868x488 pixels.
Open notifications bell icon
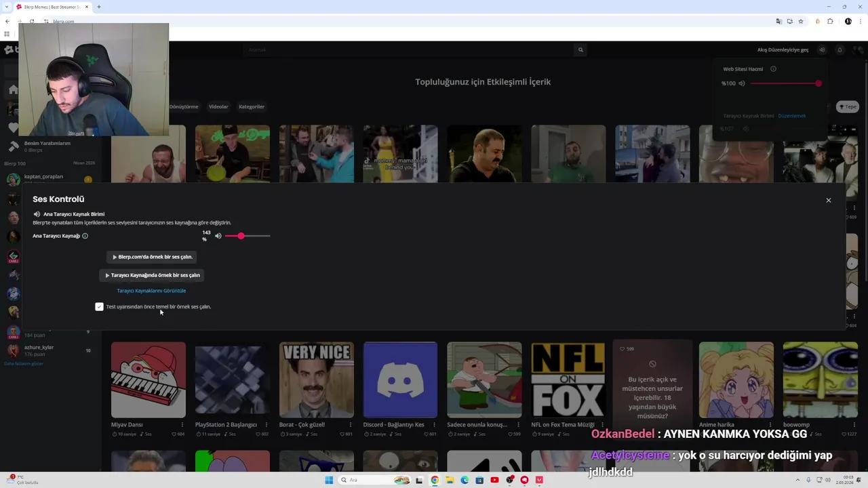(840, 49)
